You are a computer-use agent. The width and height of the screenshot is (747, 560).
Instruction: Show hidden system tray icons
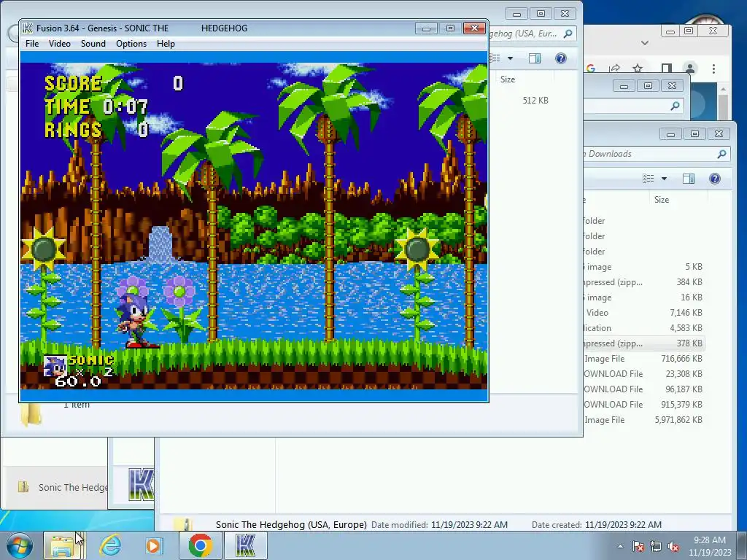click(x=620, y=546)
